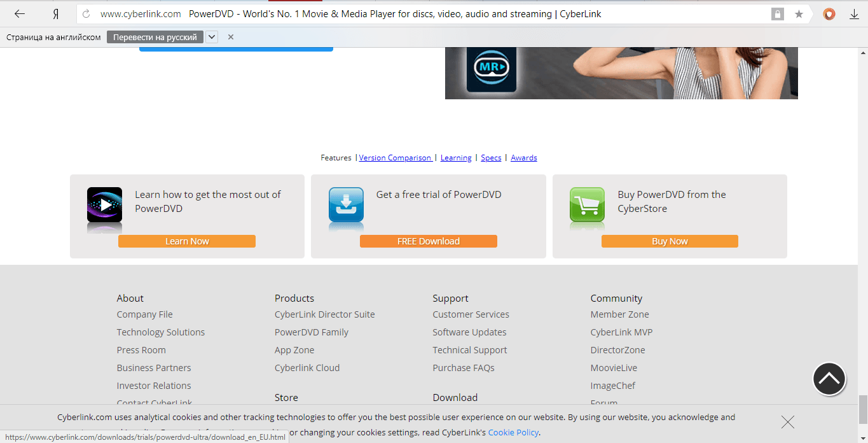Open Customer Services link

(471, 314)
